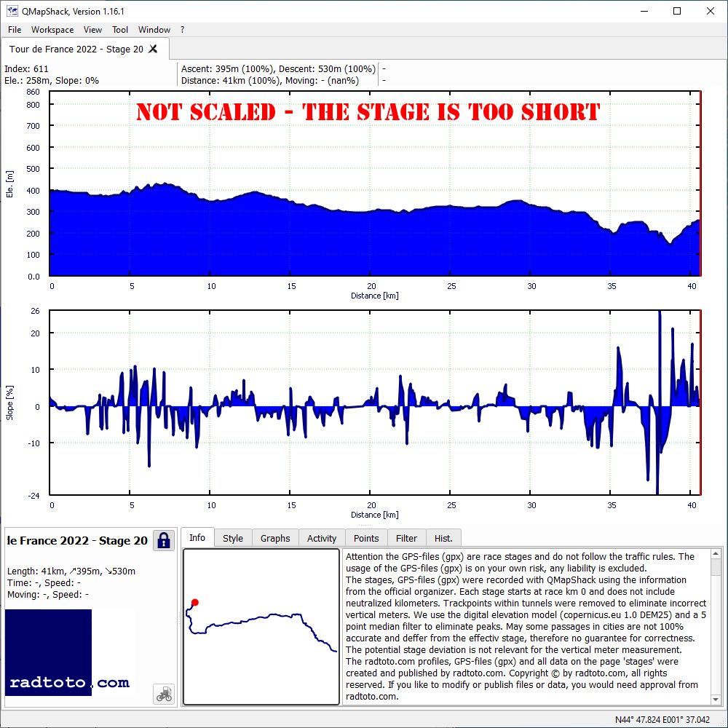
Task: Open the Workspace menu
Action: coord(52,30)
